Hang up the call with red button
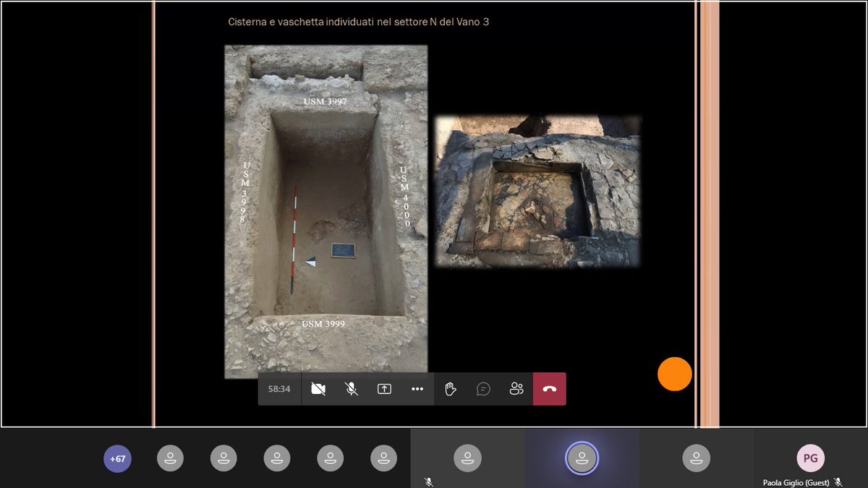 coord(550,389)
